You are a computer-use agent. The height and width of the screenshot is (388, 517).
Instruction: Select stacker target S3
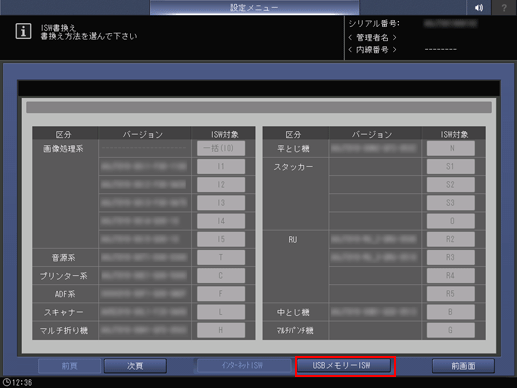[x=451, y=203]
